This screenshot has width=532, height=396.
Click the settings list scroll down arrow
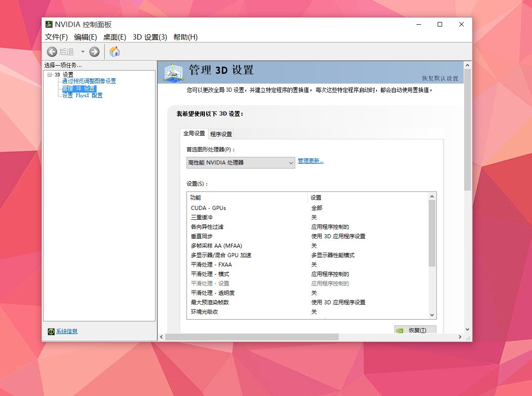[x=432, y=315]
